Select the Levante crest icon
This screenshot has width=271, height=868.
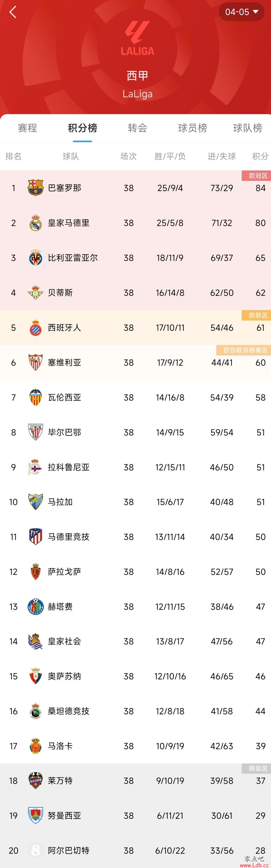tap(35, 780)
